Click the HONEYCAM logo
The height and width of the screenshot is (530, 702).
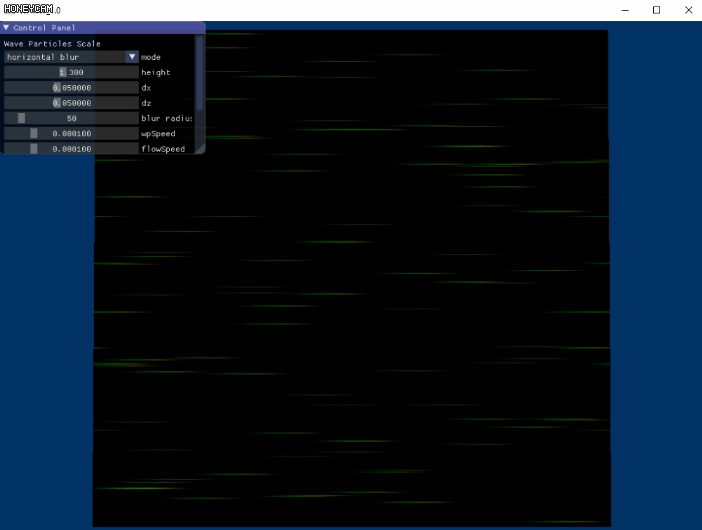(x=28, y=9)
